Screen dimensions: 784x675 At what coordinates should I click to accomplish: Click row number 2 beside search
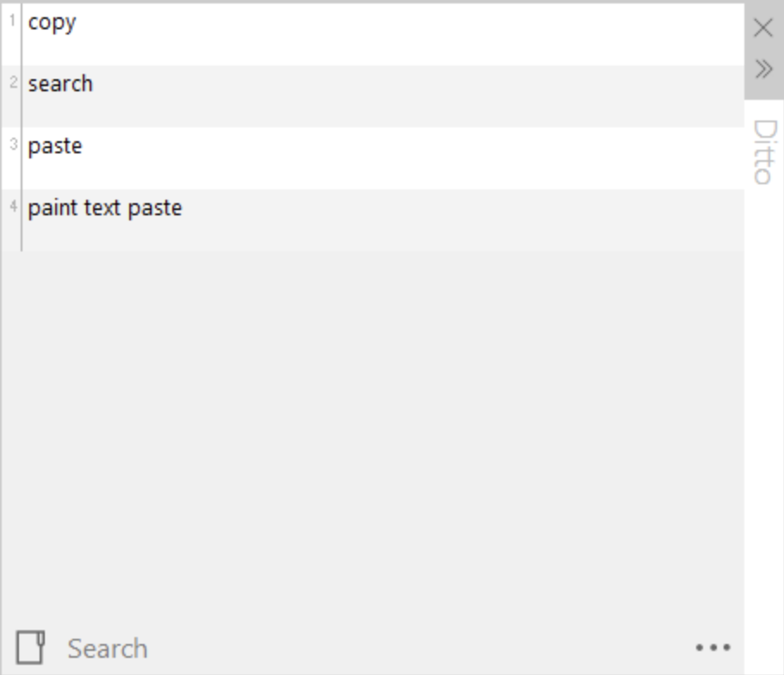pyautogui.click(x=12, y=83)
